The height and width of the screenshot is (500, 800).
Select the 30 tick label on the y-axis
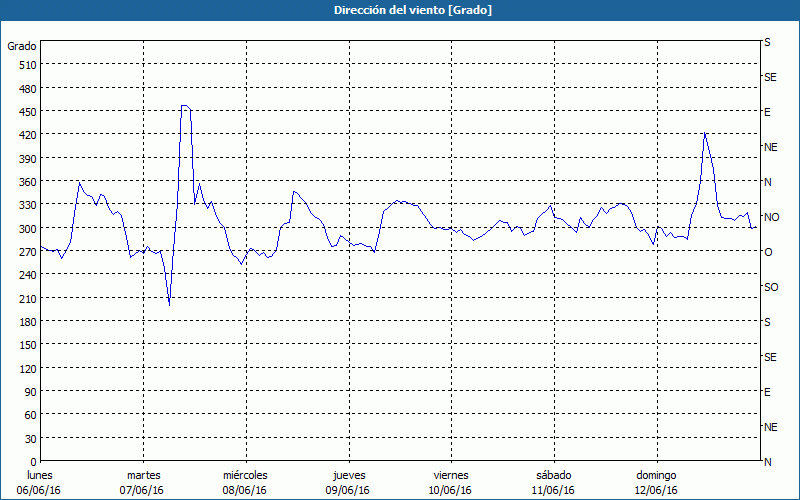click(29, 438)
